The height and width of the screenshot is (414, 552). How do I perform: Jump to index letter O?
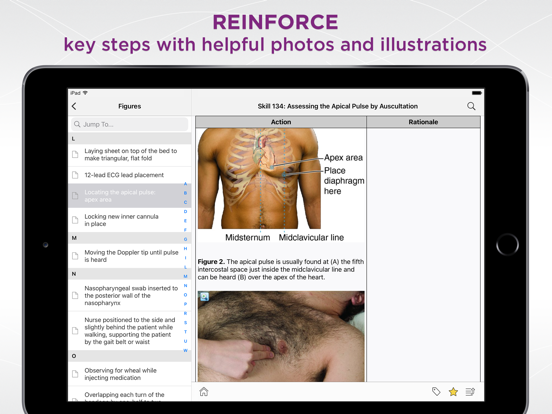point(186,295)
